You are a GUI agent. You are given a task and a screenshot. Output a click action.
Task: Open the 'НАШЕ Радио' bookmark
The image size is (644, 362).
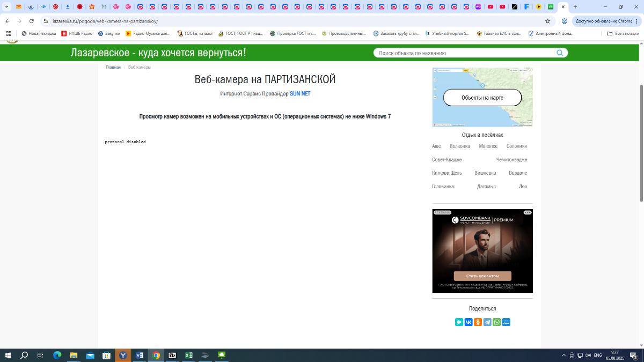tap(77, 33)
